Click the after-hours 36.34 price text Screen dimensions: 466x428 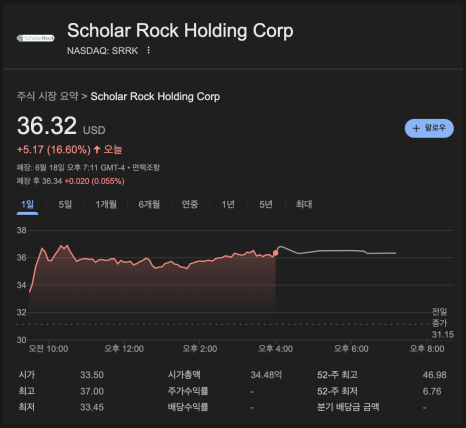[x=52, y=181]
